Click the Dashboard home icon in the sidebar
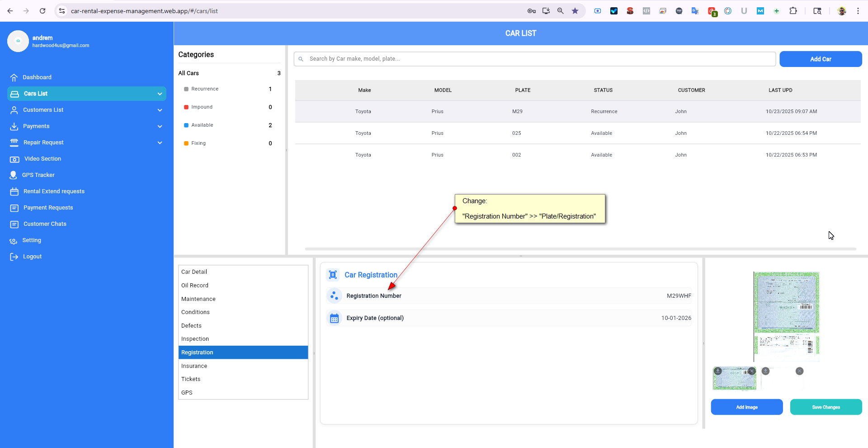 (14, 77)
